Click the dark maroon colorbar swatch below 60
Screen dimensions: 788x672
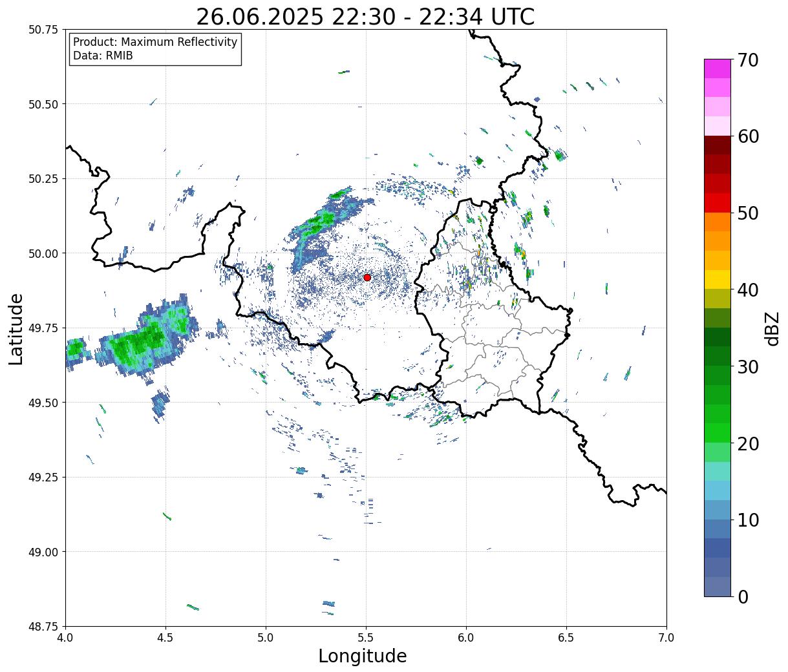pos(718,145)
